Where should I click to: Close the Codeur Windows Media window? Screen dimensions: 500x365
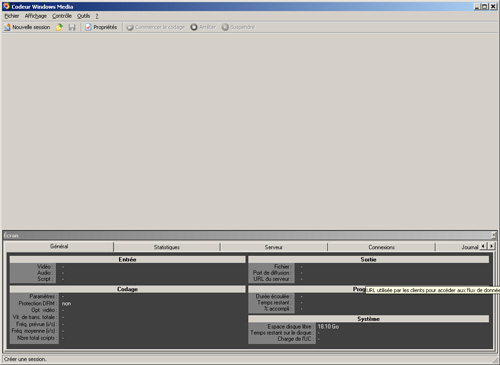493,6
